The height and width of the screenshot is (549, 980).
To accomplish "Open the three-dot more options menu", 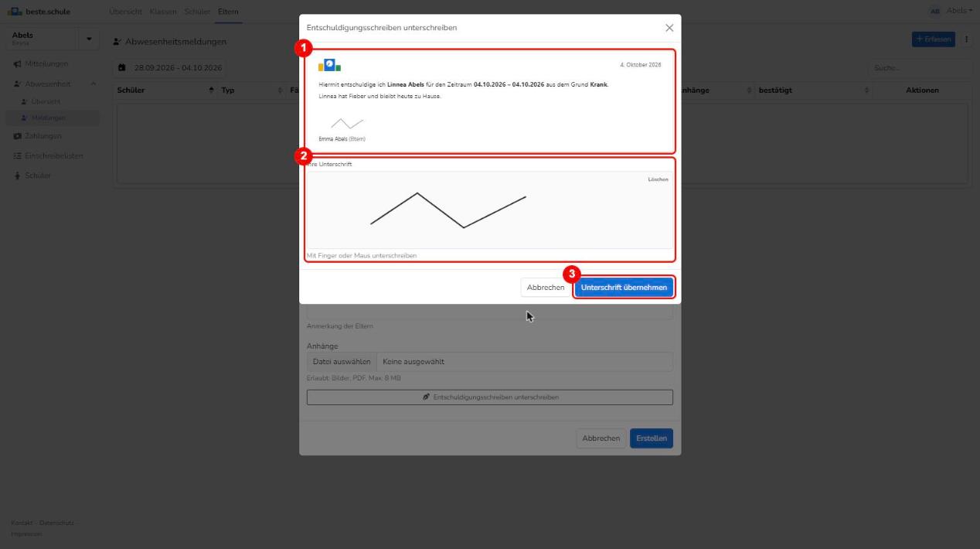I will click(967, 39).
